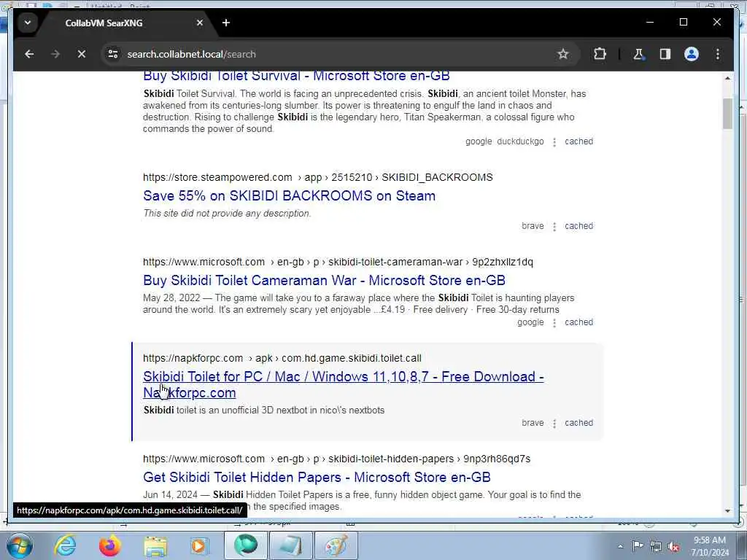Open Action Center flag icon
Screen dimensions: 747x560
[x=638, y=545]
